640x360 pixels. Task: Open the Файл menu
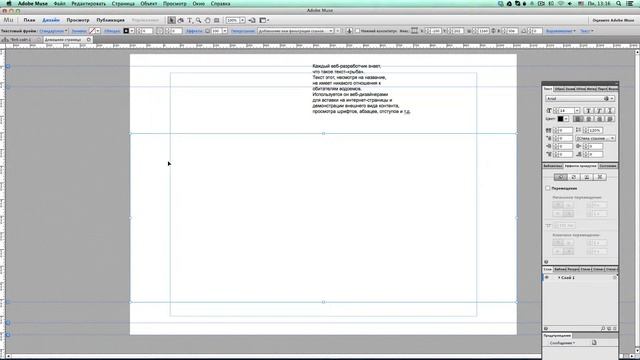click(x=60, y=3)
